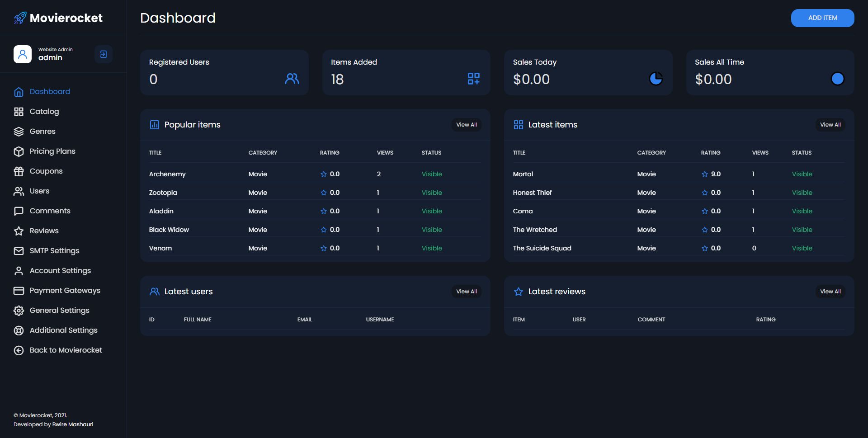
Task: Click the Bwire Mashauri developer link
Action: point(73,424)
